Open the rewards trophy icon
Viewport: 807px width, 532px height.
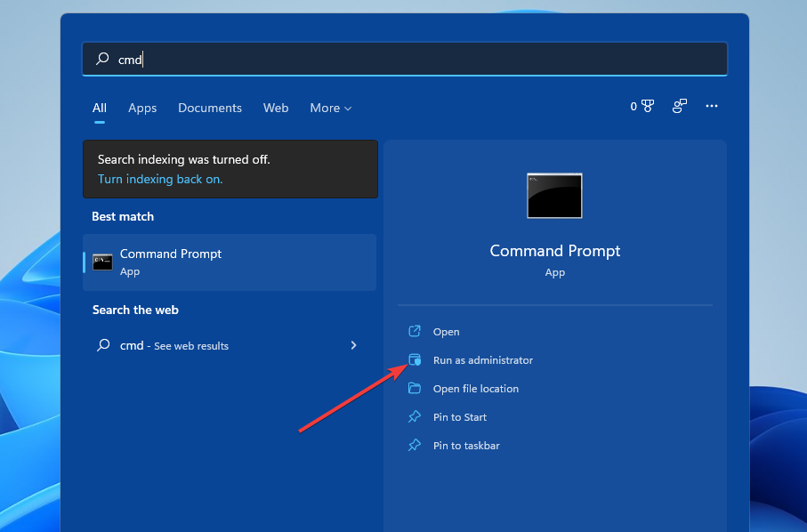[x=648, y=106]
